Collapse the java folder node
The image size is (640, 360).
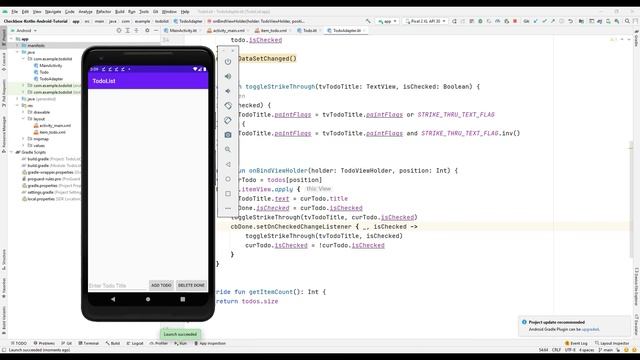[x=18, y=52]
